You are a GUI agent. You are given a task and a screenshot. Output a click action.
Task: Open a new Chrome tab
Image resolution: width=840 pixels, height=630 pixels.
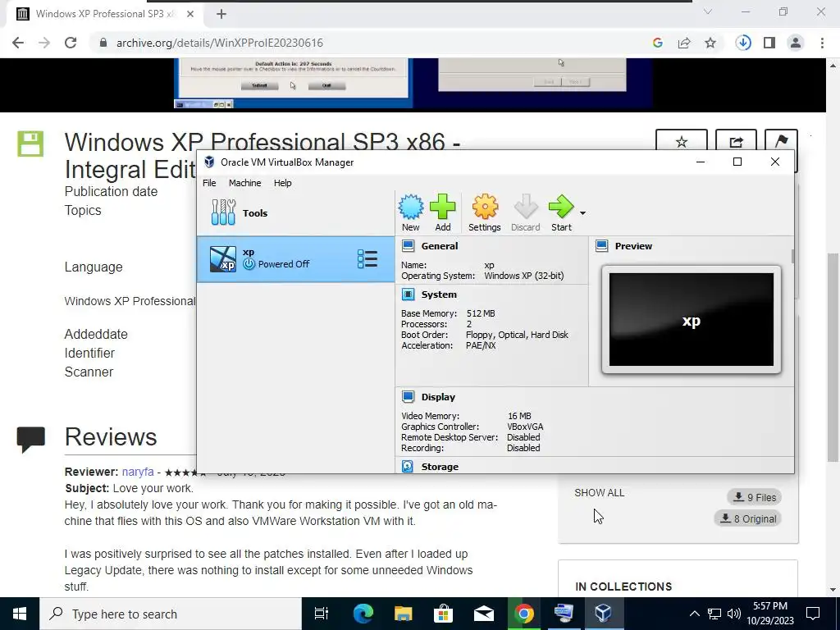coord(221,15)
